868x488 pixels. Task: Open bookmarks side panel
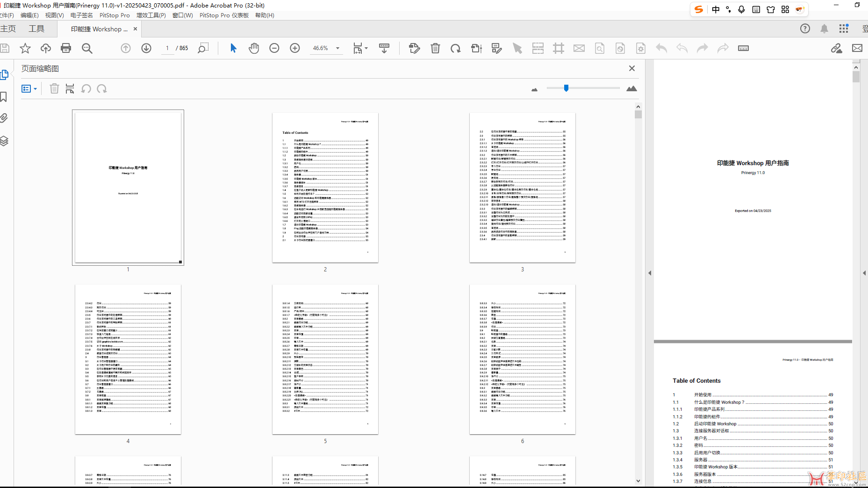[x=4, y=97]
